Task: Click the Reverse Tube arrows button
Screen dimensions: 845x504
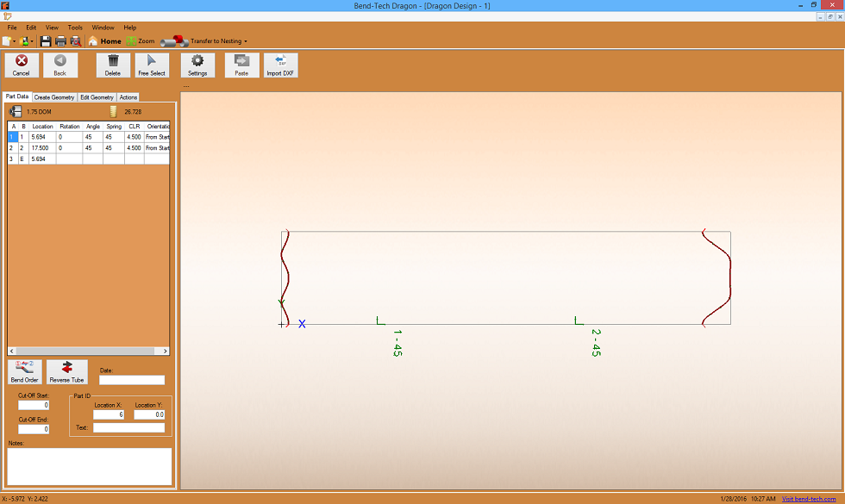Action: [66, 372]
